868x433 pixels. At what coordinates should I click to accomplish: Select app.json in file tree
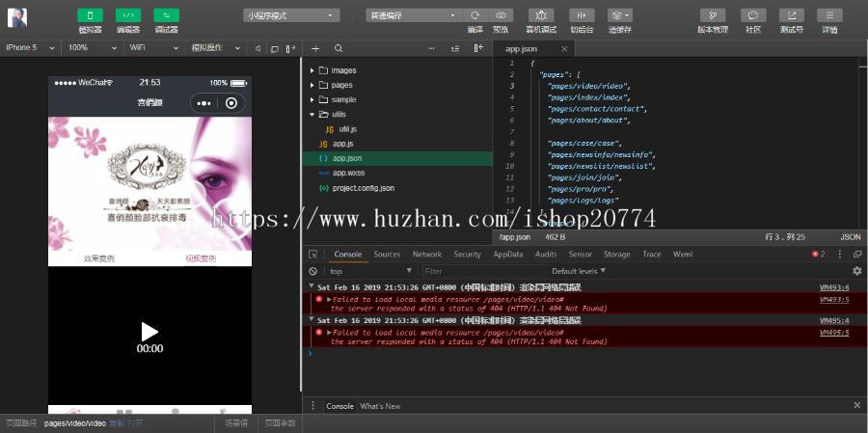coord(397,158)
